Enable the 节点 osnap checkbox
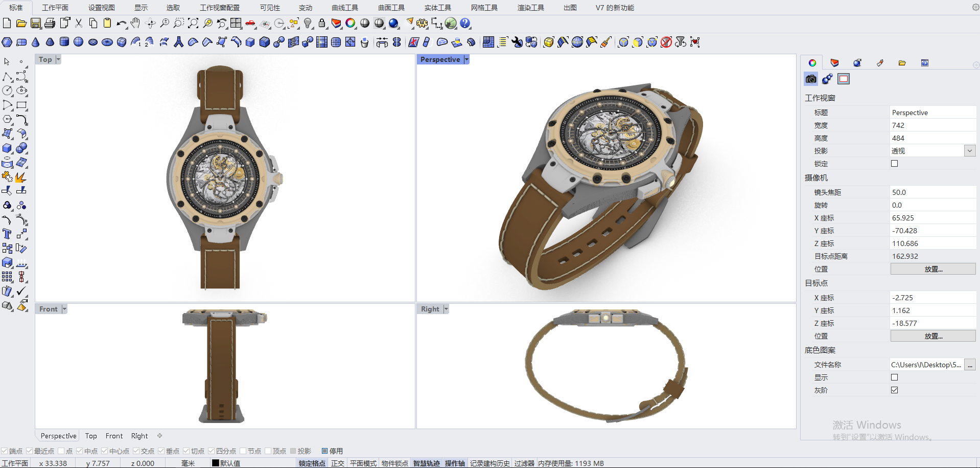The image size is (980, 468). pos(243,451)
